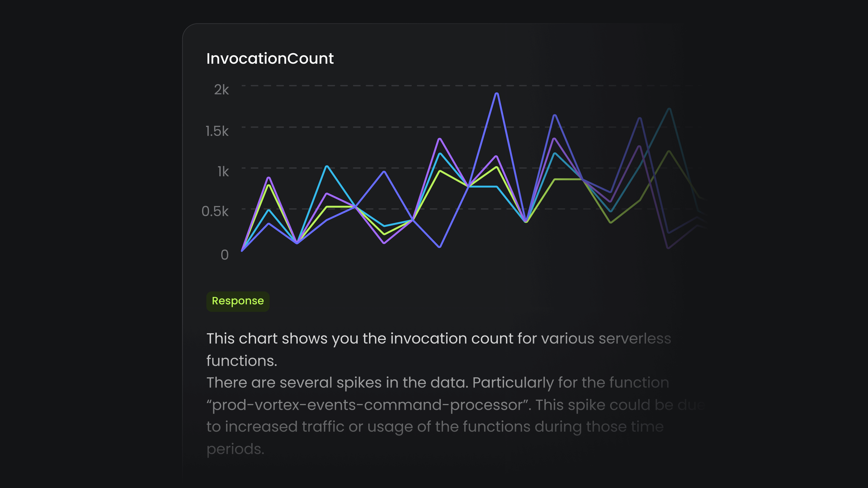868x488 pixels.
Task: Click the green Response badge
Action: tap(238, 301)
